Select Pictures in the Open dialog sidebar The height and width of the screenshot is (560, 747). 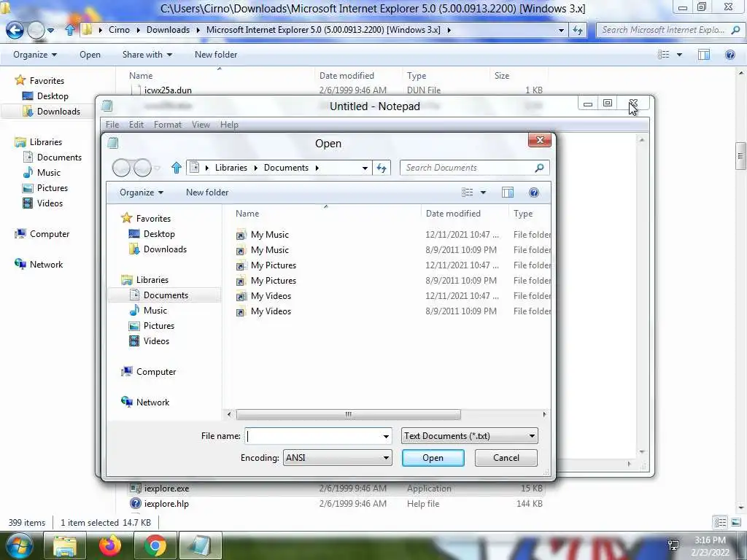click(158, 326)
